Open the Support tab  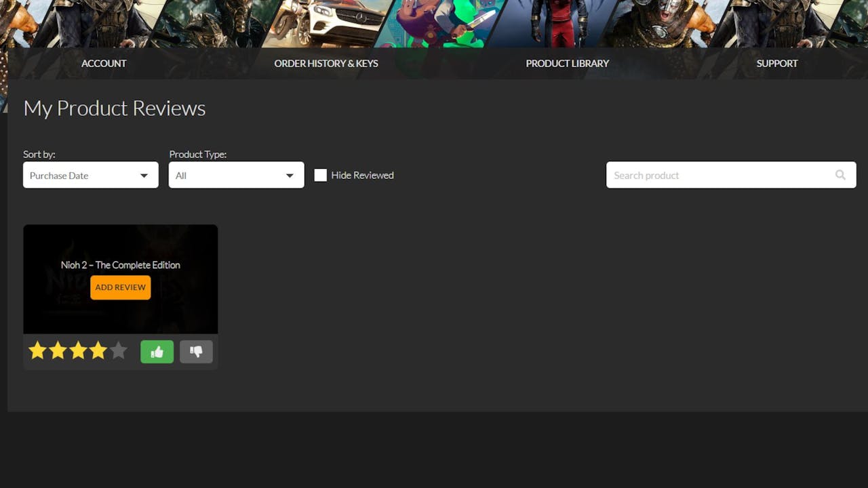point(777,63)
